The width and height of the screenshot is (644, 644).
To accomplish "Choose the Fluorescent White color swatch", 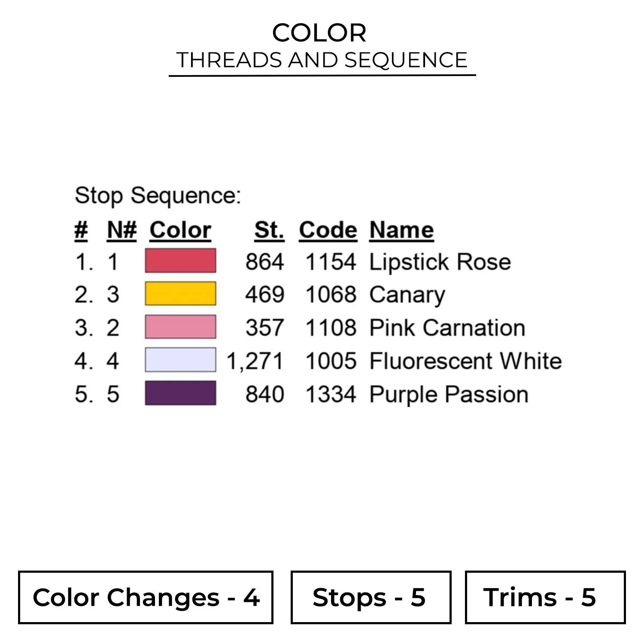I will click(x=180, y=360).
